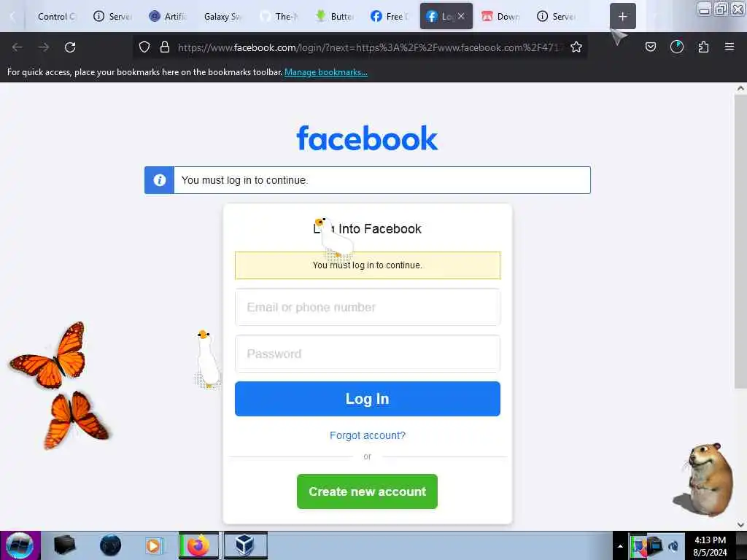Go back with the back arrow
The width and height of the screenshot is (747, 560).
(x=18, y=47)
